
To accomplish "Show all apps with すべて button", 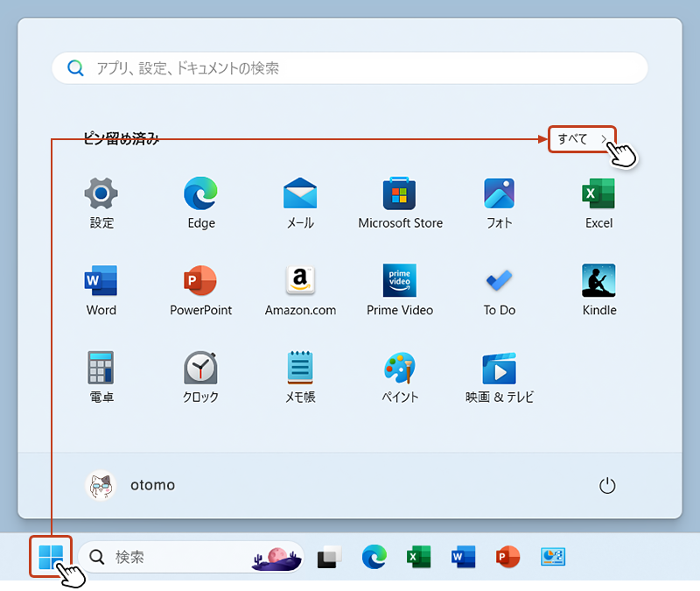I will (582, 139).
